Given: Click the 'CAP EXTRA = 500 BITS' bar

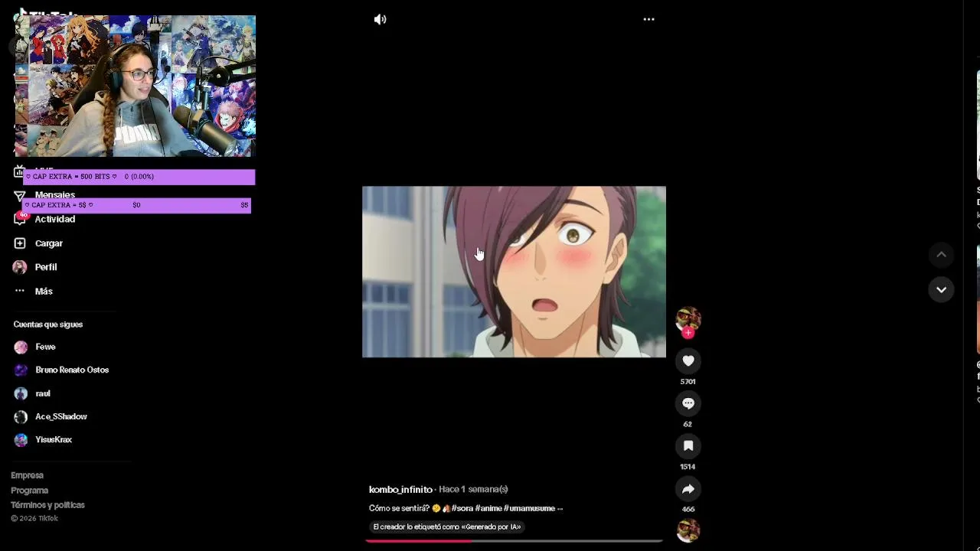Looking at the screenshot, I should click(139, 177).
